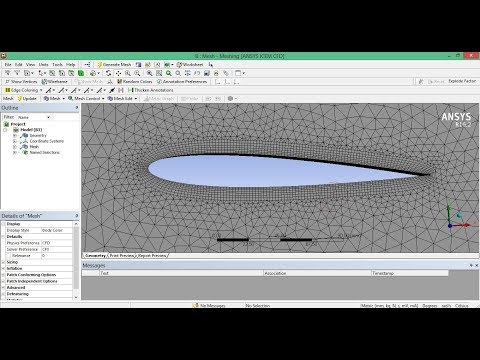Open the Units menu

pos(43,65)
